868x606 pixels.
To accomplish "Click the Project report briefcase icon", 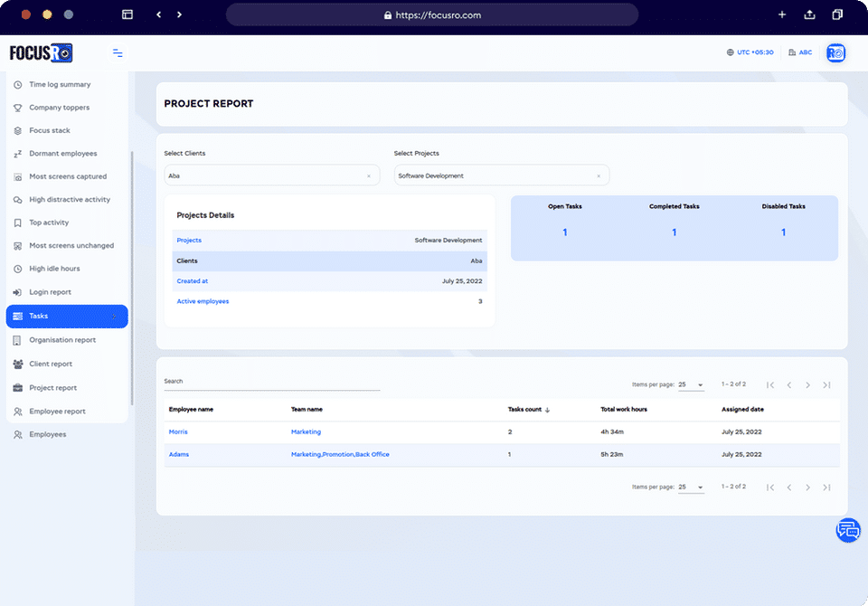I will tap(18, 388).
